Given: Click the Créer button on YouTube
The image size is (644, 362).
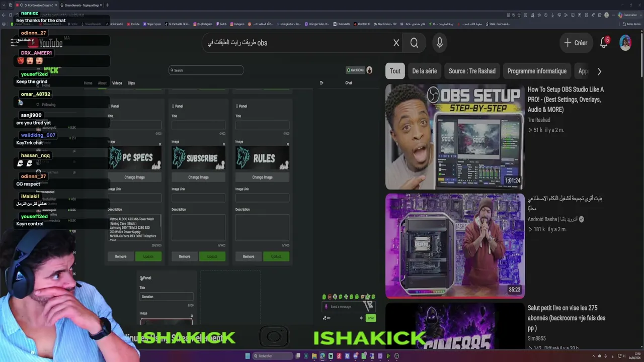Looking at the screenshot, I should pos(576,43).
